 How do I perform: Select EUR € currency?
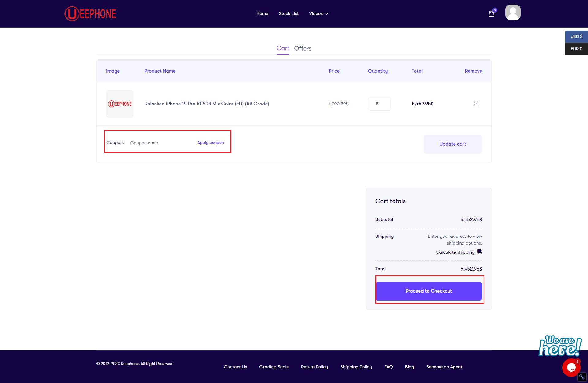pos(576,49)
